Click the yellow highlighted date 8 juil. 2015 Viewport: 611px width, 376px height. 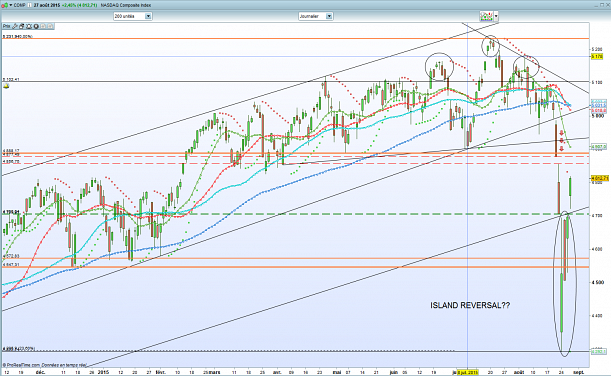tap(467, 372)
